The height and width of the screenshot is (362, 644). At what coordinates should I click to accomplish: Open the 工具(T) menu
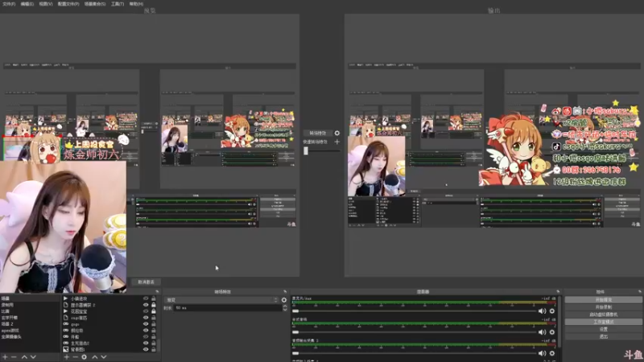[x=118, y=4]
